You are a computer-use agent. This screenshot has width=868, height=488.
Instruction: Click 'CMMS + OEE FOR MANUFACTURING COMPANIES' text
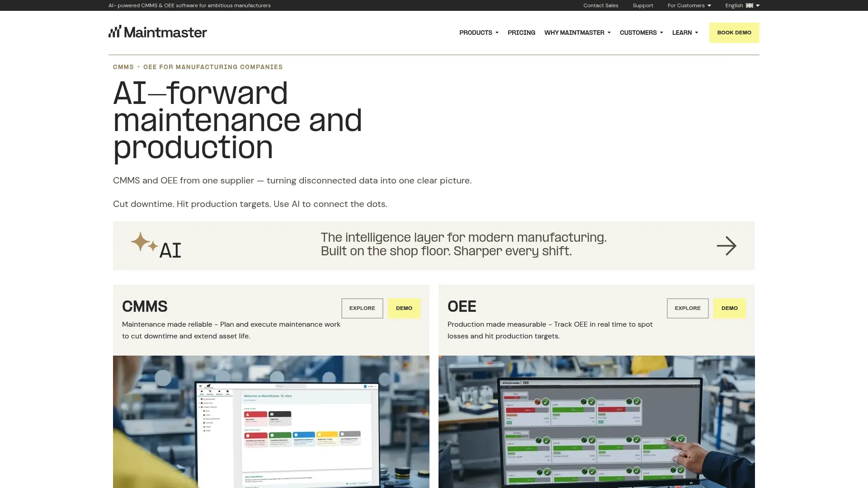pos(198,67)
